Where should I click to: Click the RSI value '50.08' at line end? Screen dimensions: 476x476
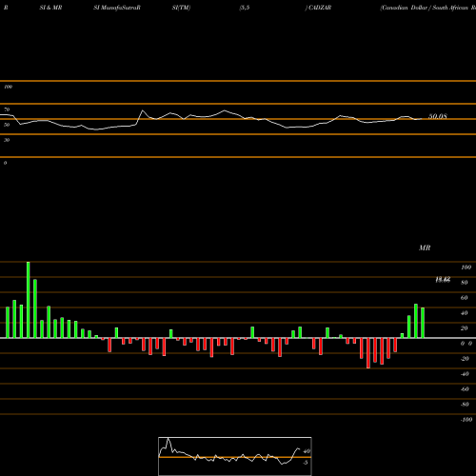(438, 116)
